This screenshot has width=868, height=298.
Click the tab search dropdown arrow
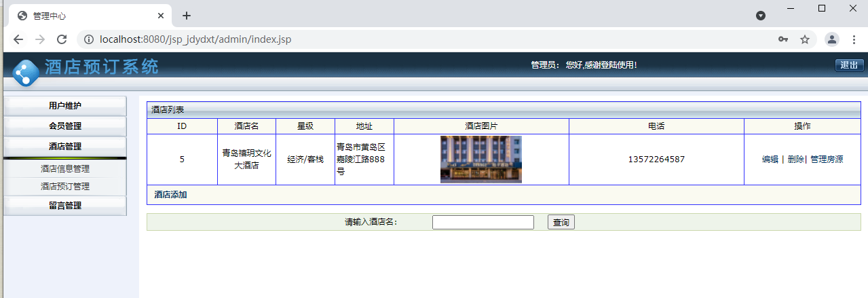761,16
